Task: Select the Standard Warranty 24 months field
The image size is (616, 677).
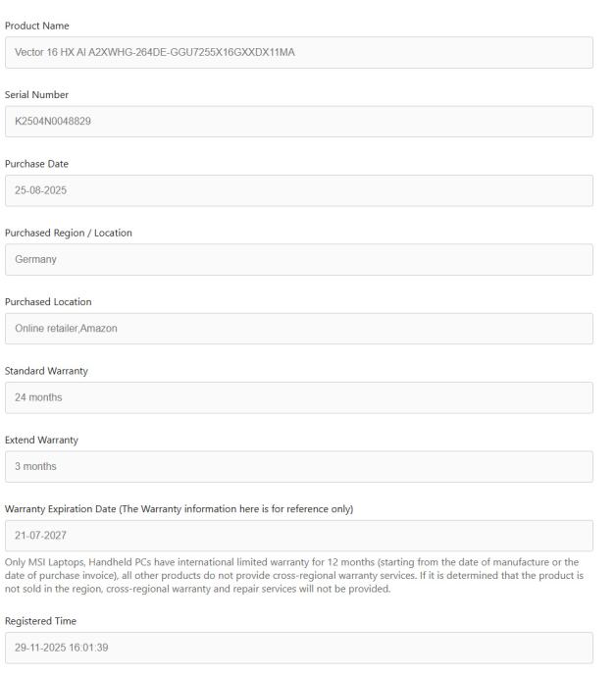Action: point(299,397)
